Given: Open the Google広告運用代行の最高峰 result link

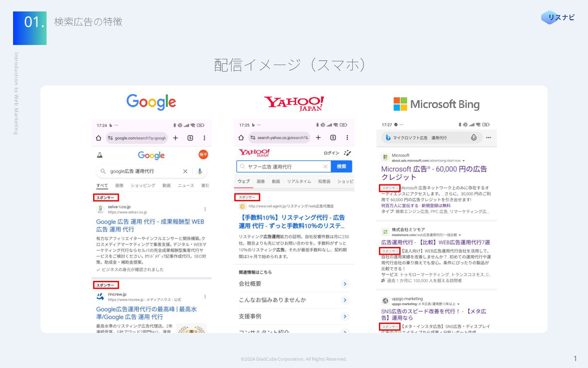Looking at the screenshot, I should point(147,313).
